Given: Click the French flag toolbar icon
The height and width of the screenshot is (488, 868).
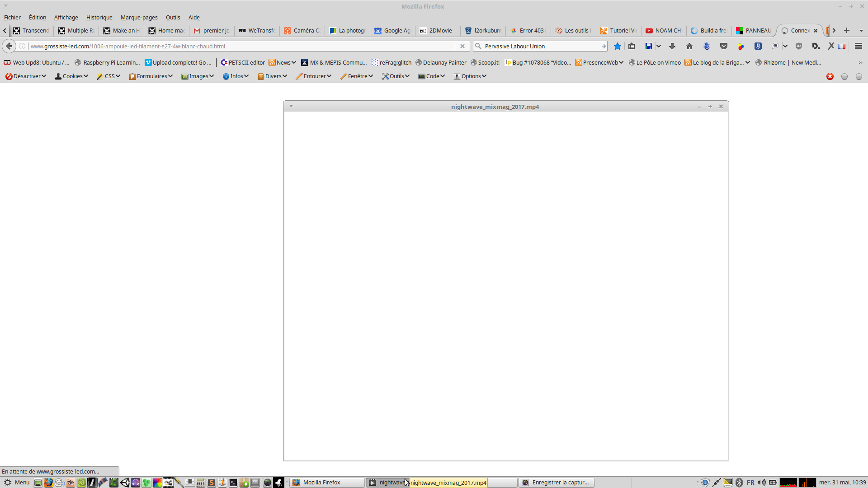Looking at the screenshot, I should pyautogui.click(x=842, y=46).
